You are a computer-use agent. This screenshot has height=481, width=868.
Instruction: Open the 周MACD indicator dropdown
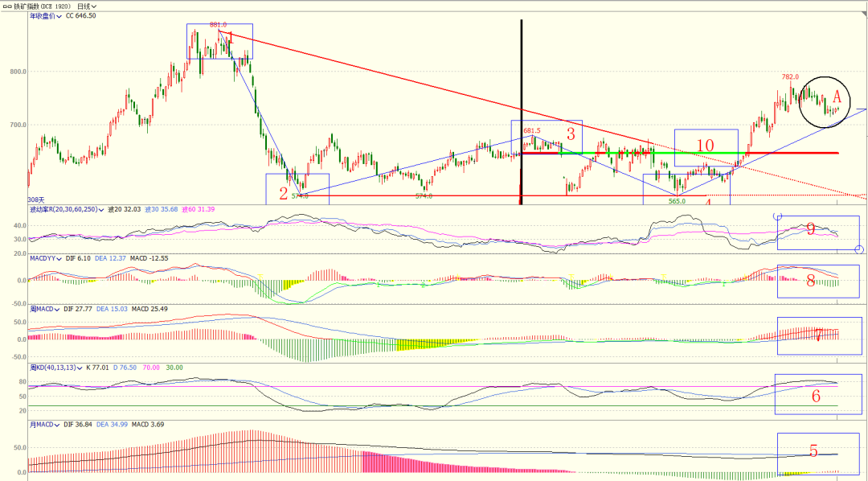[43, 309]
